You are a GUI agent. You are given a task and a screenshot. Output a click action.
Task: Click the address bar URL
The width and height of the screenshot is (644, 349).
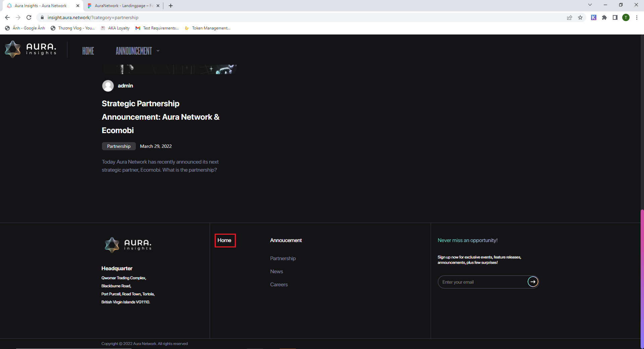[93, 17]
